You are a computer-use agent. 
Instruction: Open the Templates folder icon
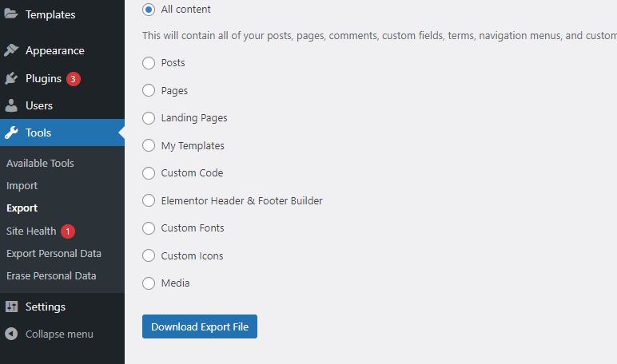(x=11, y=14)
